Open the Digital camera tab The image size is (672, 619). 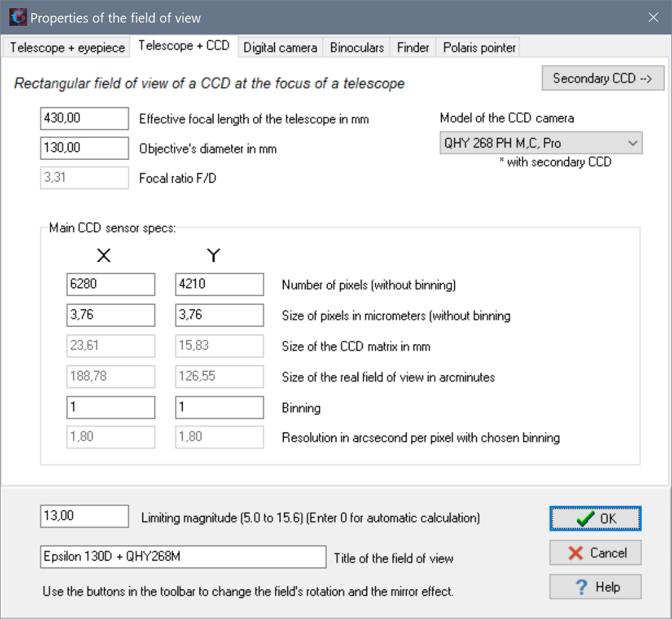pos(280,48)
